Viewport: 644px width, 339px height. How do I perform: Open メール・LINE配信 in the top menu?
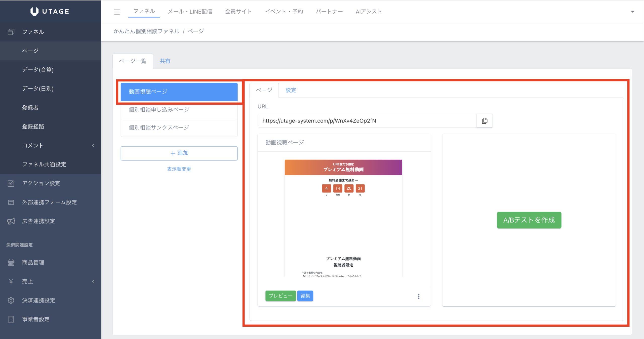click(x=190, y=12)
